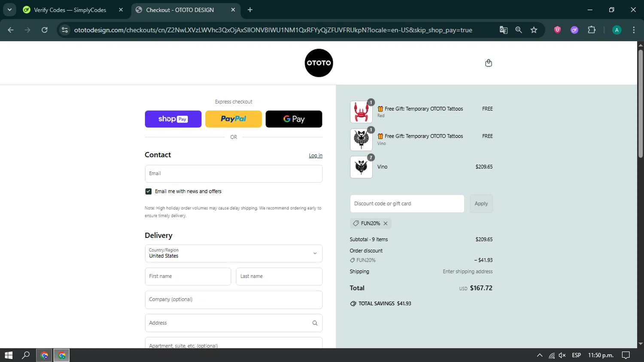Click the second active Chrome taskbar icon
Viewport: 644px width, 362px height.
(62, 355)
